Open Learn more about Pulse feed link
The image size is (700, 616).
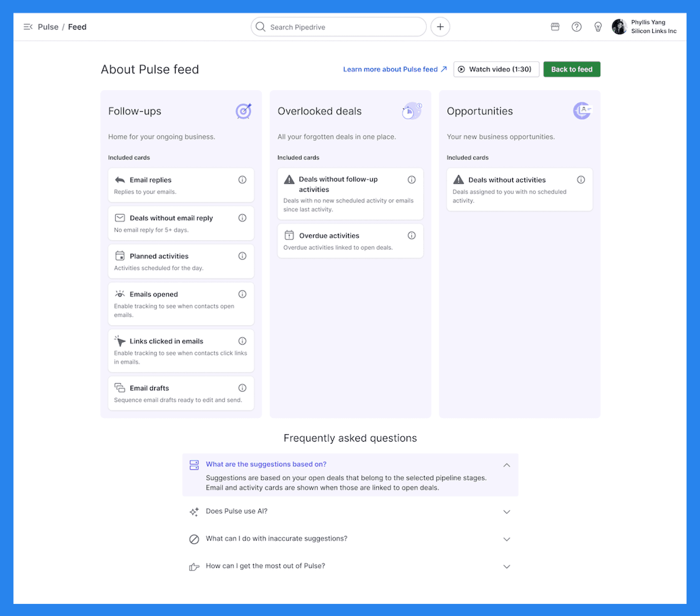(395, 69)
